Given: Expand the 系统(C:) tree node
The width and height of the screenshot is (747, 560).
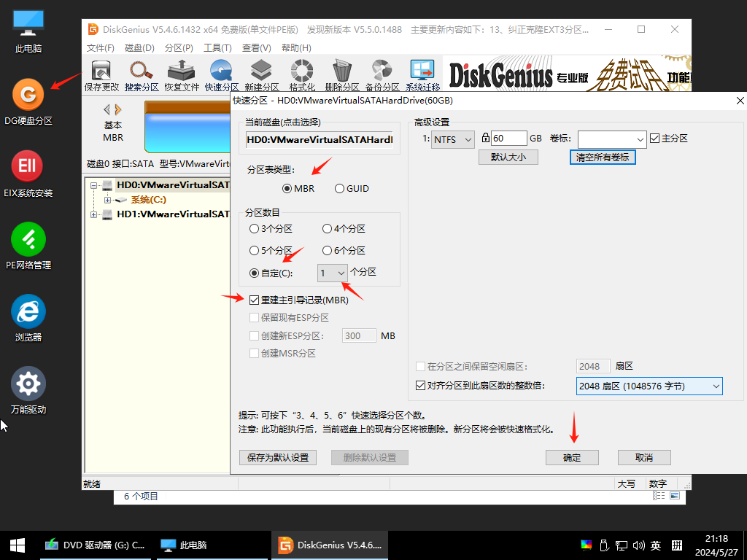Looking at the screenshot, I should coord(107,200).
